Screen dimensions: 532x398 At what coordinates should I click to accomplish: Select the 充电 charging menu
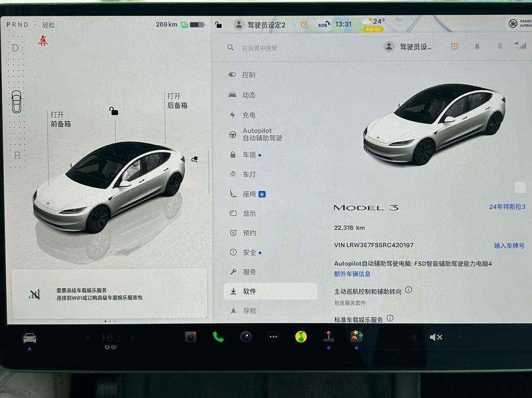(242, 115)
